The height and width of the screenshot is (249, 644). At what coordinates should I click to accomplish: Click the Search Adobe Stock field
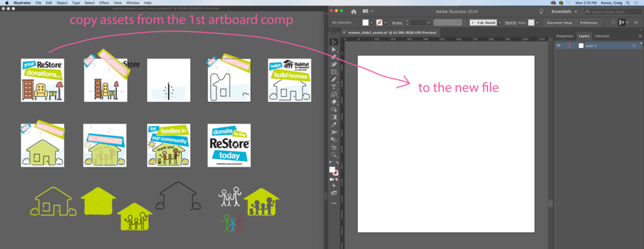click(613, 11)
